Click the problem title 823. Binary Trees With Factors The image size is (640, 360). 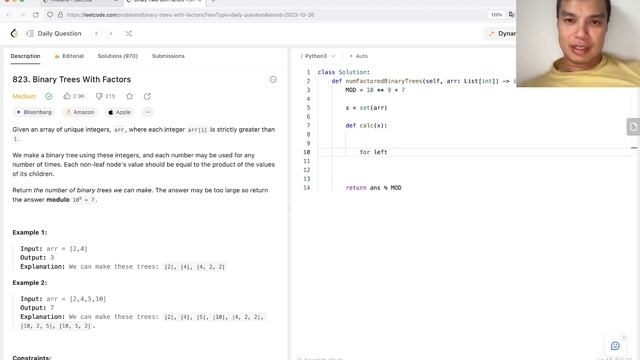point(72,79)
